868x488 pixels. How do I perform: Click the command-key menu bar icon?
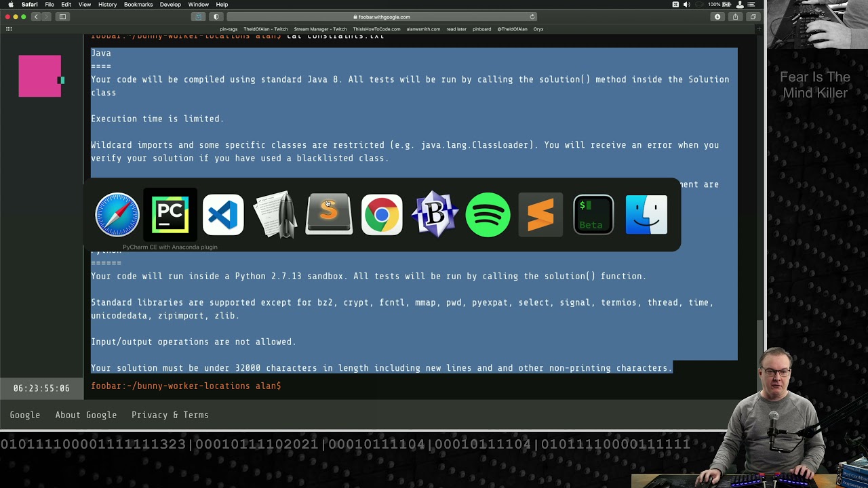click(675, 4)
